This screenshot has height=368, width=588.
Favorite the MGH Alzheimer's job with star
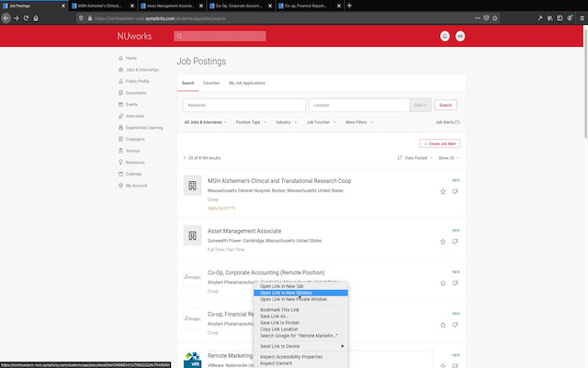pos(443,192)
